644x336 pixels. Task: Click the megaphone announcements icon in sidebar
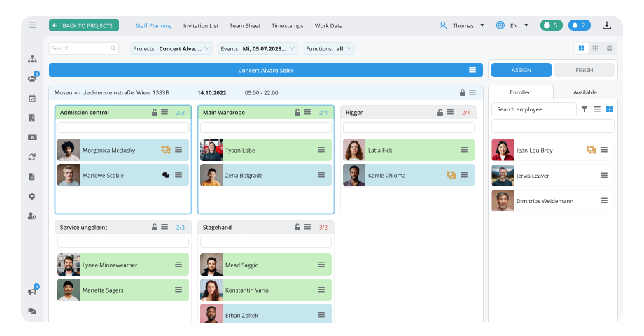32,291
